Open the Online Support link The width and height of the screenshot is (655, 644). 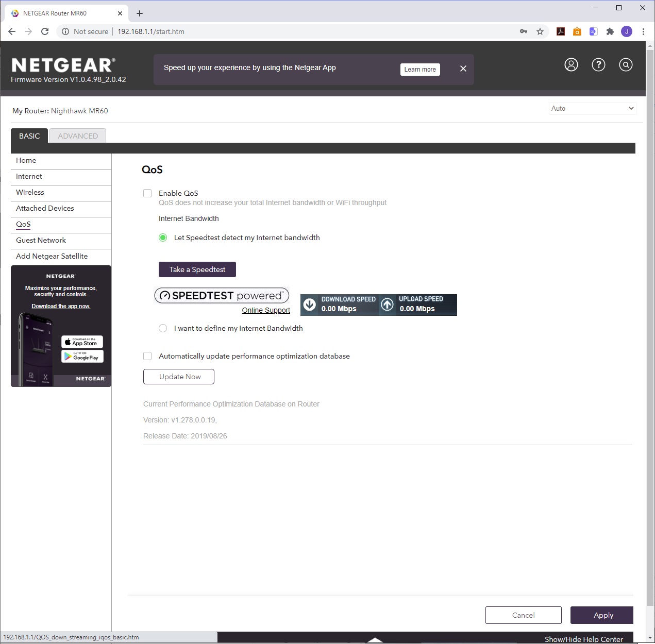click(266, 310)
